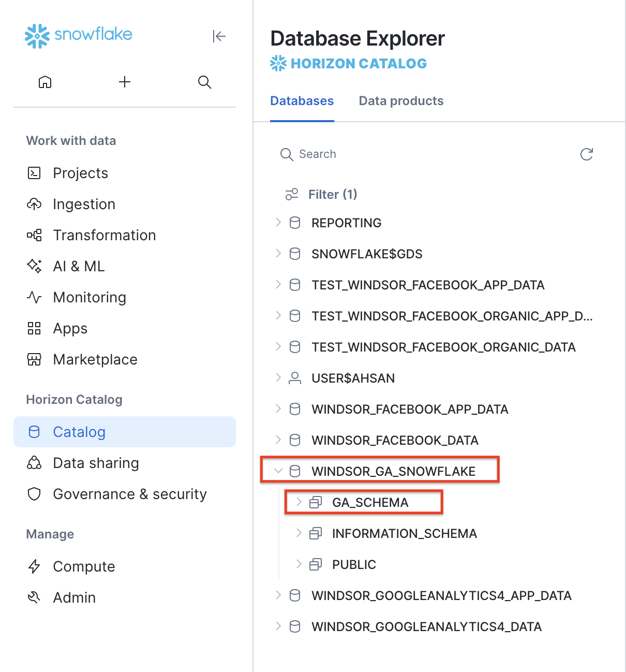Click the Ingestion cloud upload icon
Image resolution: width=626 pixels, height=672 pixels.
tap(34, 204)
